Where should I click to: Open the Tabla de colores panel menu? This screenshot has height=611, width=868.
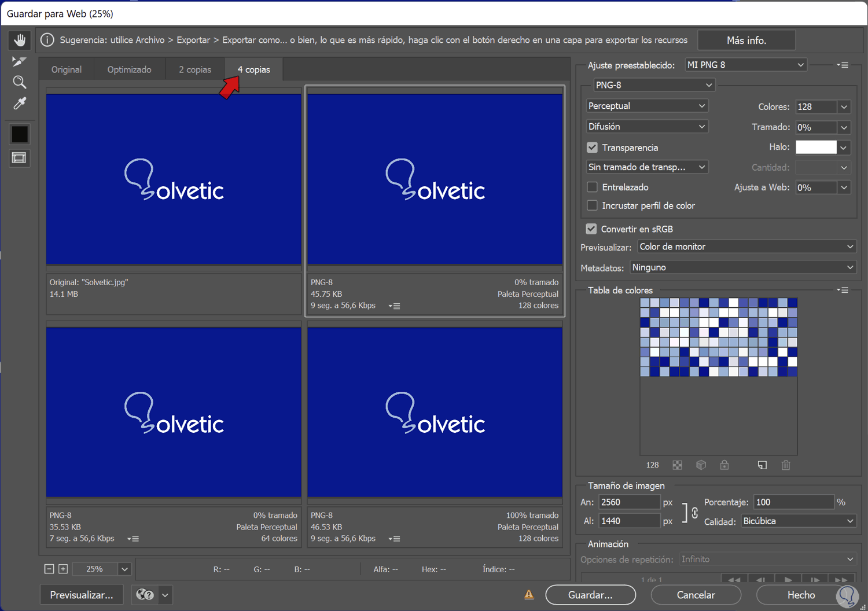click(x=843, y=290)
